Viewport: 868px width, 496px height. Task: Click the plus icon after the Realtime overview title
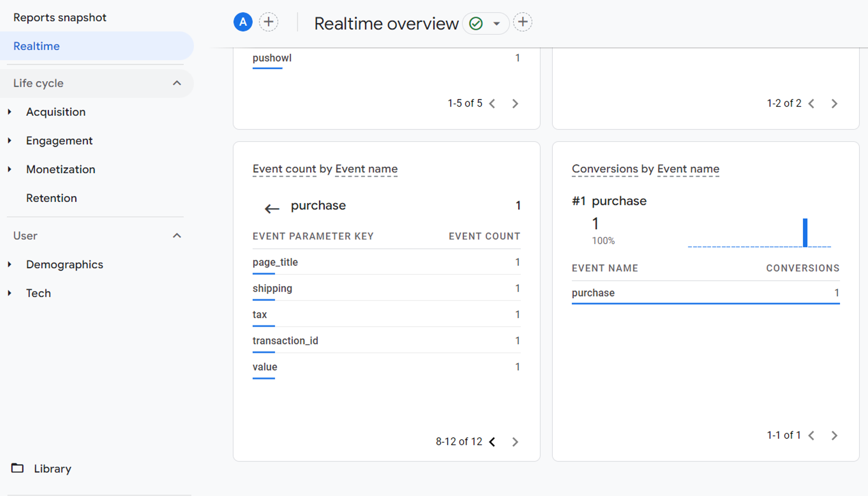point(522,22)
